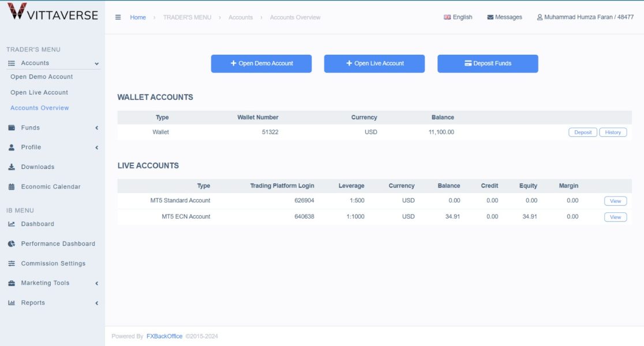Viewport: 644px width, 346px height.
Task: Click the Commission Settings sliders icon
Action: pyautogui.click(x=12, y=264)
